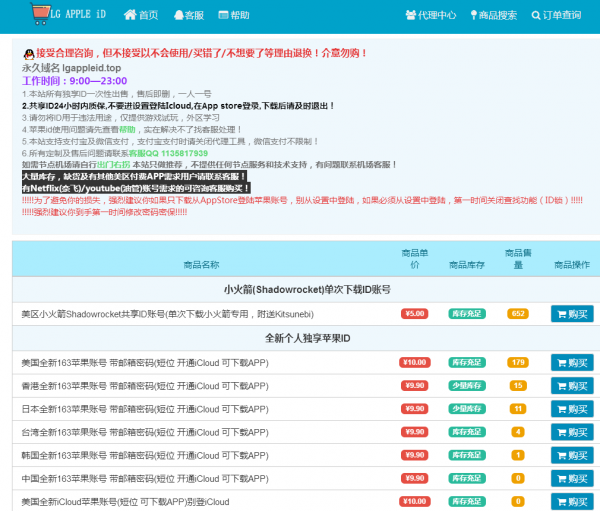The width and height of the screenshot is (600, 511).
Task: Buy 美国全新163苹果账号
Action: [572, 362]
